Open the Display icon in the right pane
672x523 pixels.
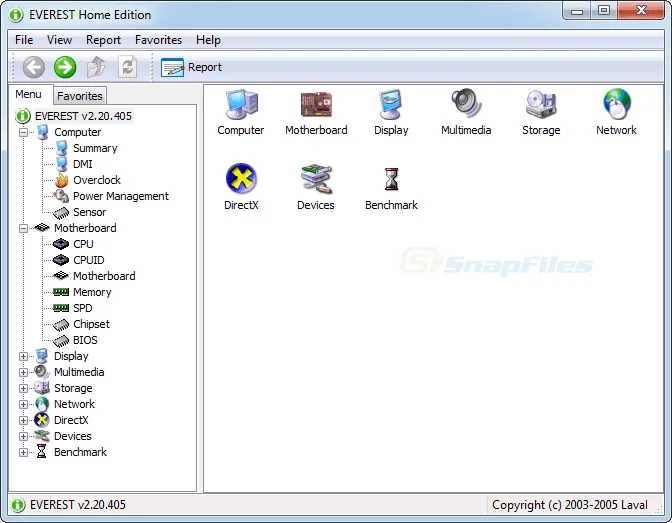pos(391,112)
